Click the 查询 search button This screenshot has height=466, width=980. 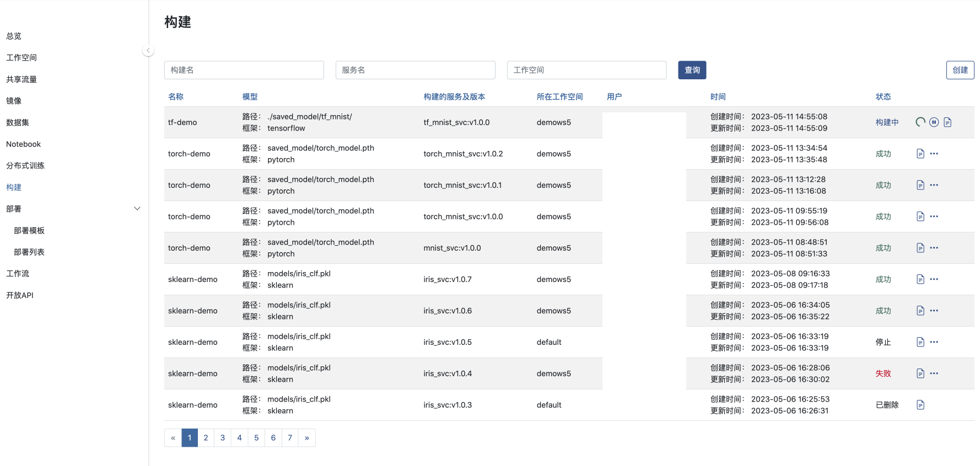point(692,70)
